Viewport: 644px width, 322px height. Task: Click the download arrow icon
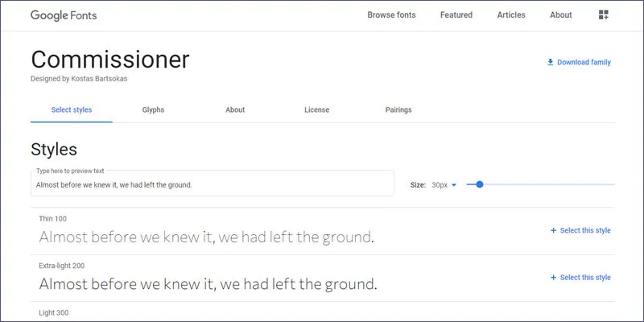pos(551,62)
